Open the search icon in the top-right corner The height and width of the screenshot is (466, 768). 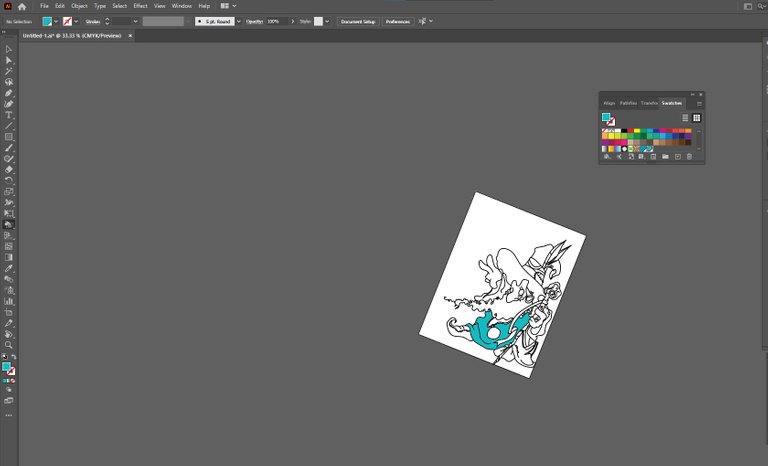(761, 6)
